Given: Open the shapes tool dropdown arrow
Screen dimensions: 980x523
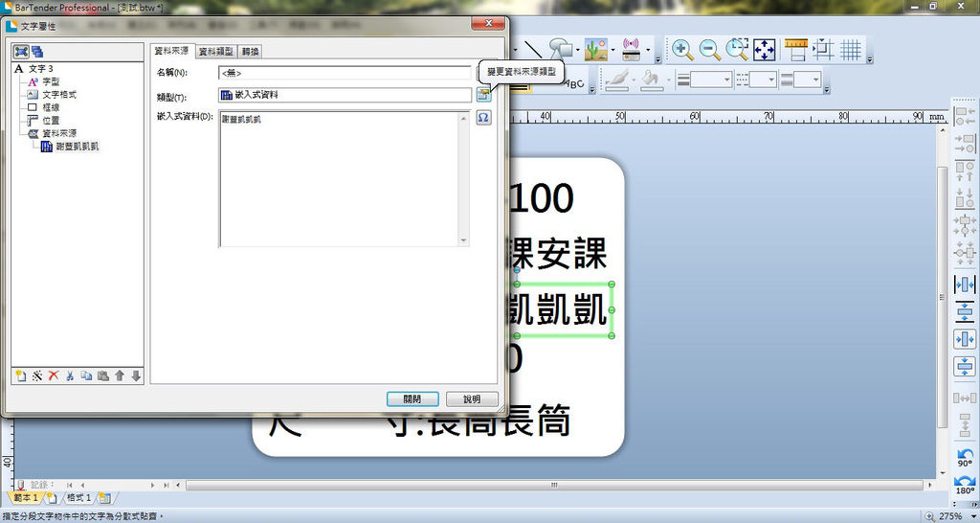Looking at the screenshot, I should [578, 50].
